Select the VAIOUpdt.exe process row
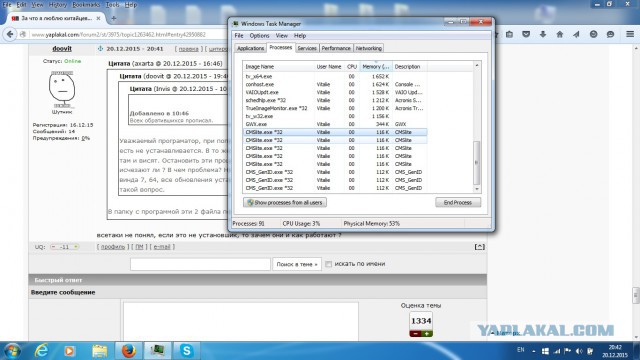Screen dimensions: 640x360 335,92
